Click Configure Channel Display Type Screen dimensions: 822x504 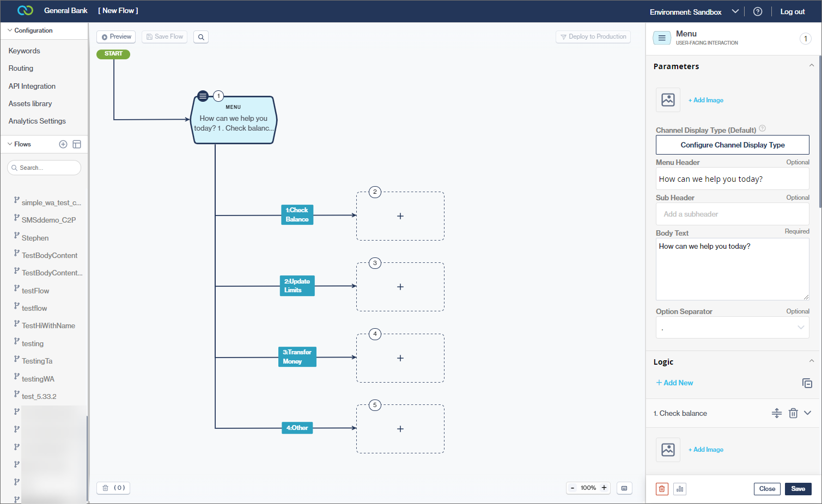coord(732,145)
